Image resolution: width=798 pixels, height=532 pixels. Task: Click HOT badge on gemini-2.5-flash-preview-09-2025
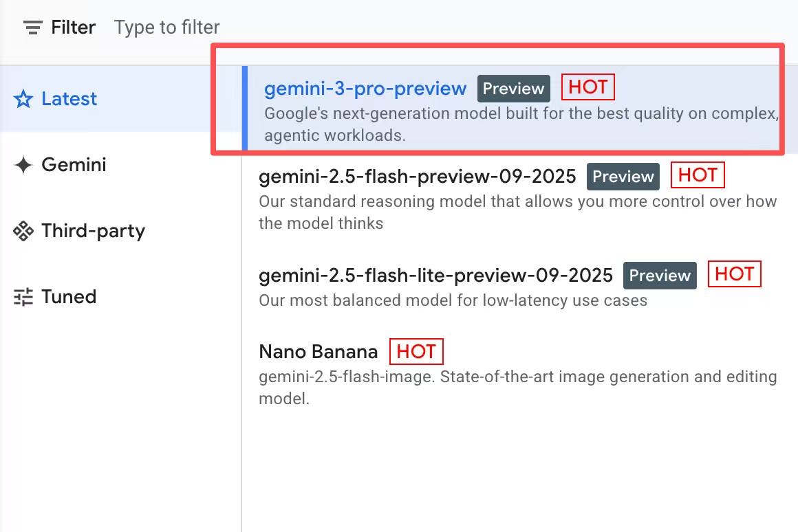tap(698, 175)
